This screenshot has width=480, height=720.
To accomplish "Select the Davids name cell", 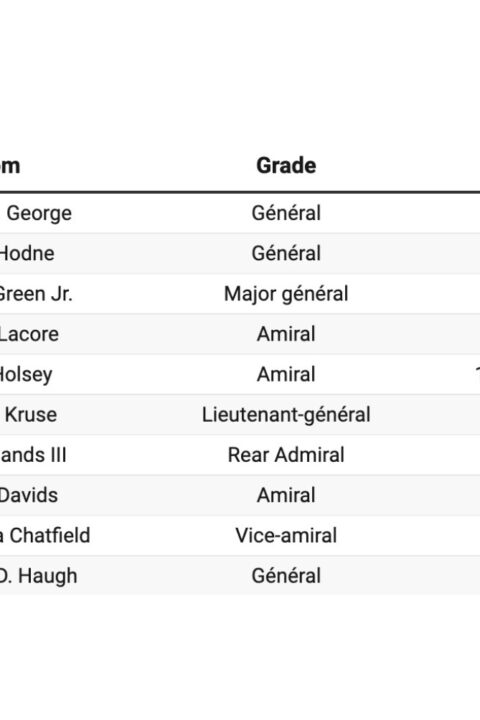I will pyautogui.click(x=28, y=495).
